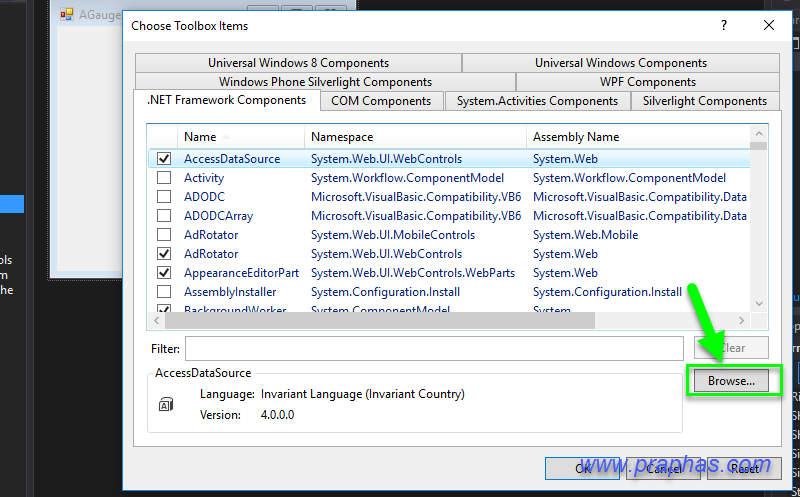The image size is (800, 497).
Task: Click the Browse... button
Action: pos(731,381)
